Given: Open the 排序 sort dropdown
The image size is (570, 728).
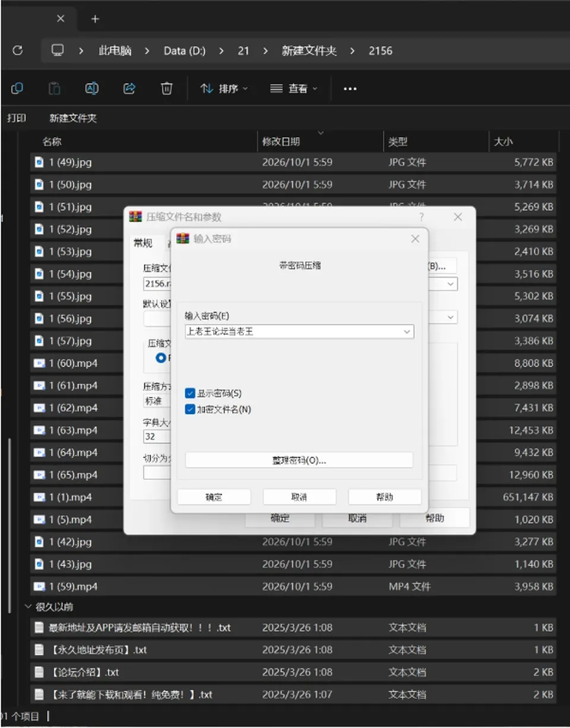Looking at the screenshot, I should tap(224, 88).
